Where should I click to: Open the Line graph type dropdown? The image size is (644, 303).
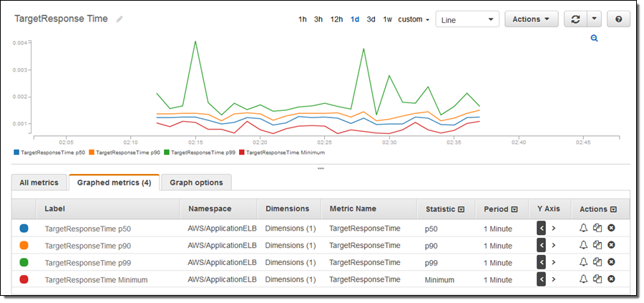467,20
